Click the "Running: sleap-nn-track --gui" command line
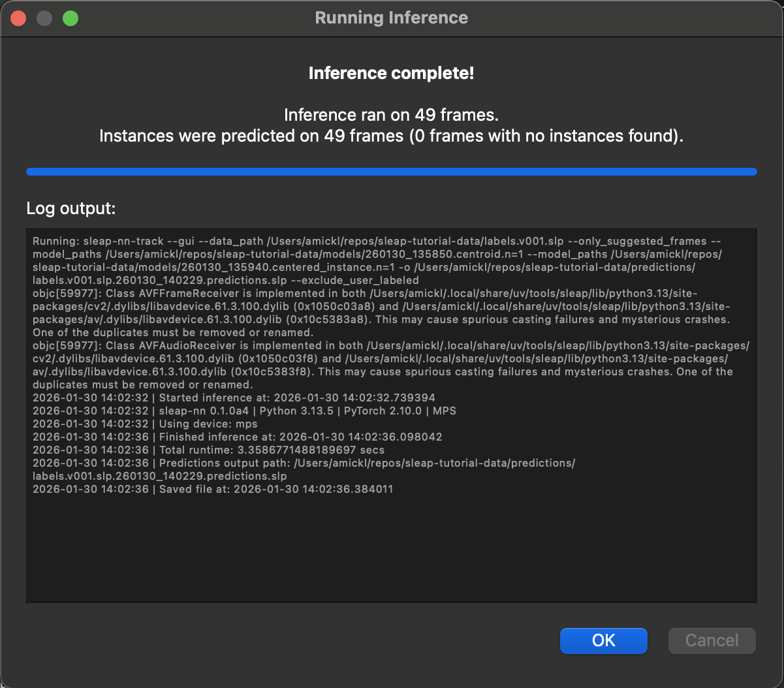784x688 pixels. point(377,261)
